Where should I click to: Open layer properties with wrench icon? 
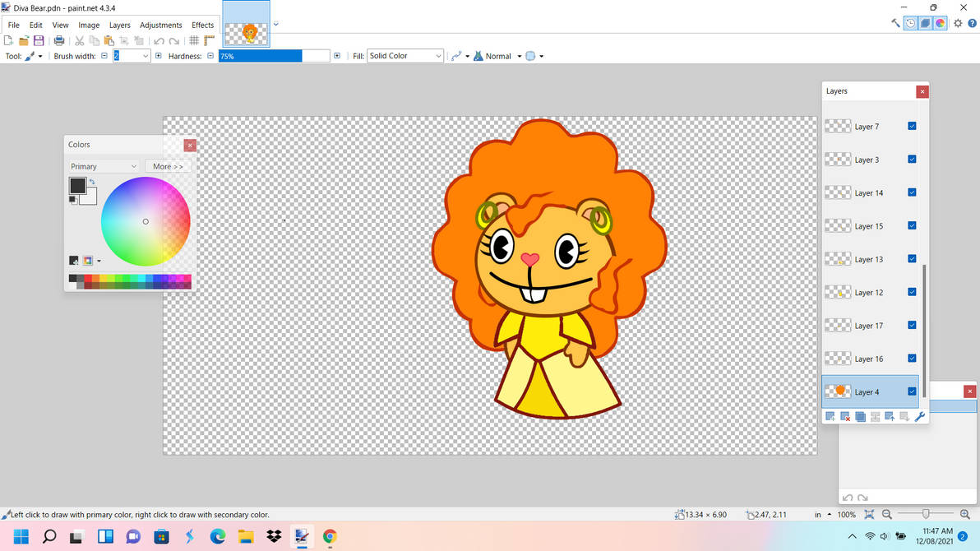pos(919,416)
